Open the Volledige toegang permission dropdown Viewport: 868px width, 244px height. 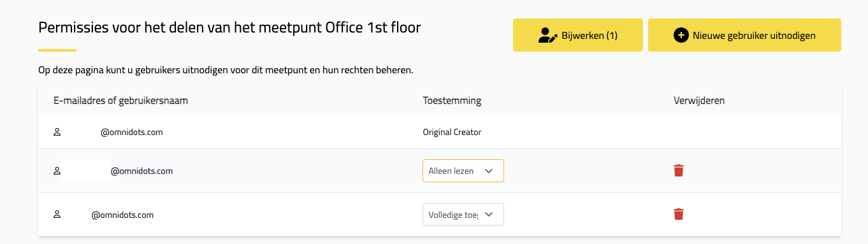(463, 214)
